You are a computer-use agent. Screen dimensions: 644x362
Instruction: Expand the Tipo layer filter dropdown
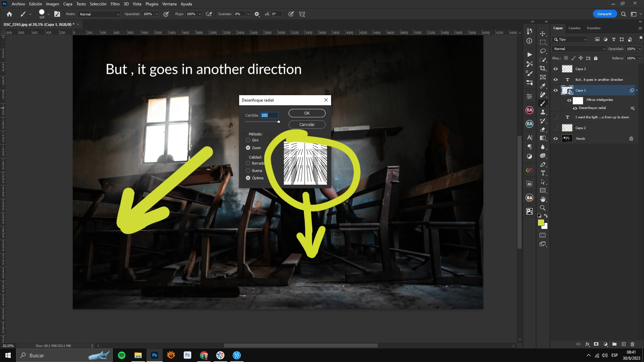570,40
